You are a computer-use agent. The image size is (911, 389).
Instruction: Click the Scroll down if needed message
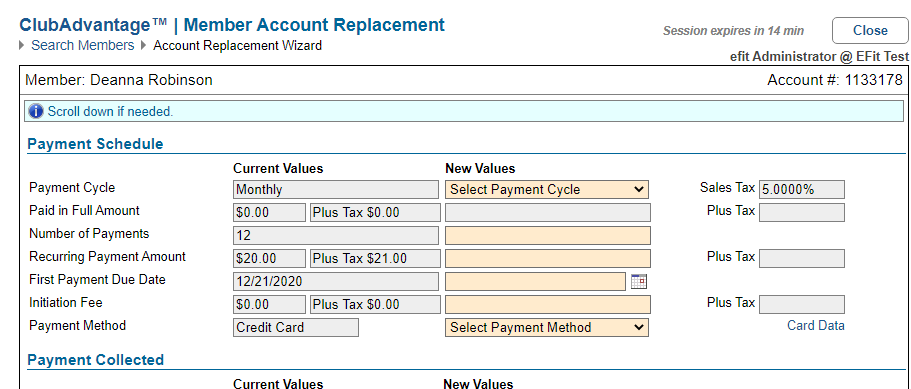[x=110, y=111]
